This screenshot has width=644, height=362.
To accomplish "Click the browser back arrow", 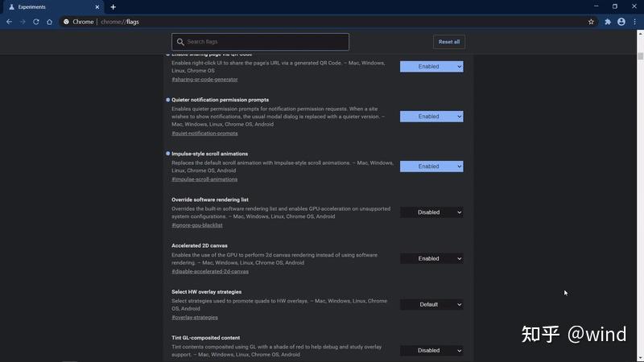I will pos(9,22).
